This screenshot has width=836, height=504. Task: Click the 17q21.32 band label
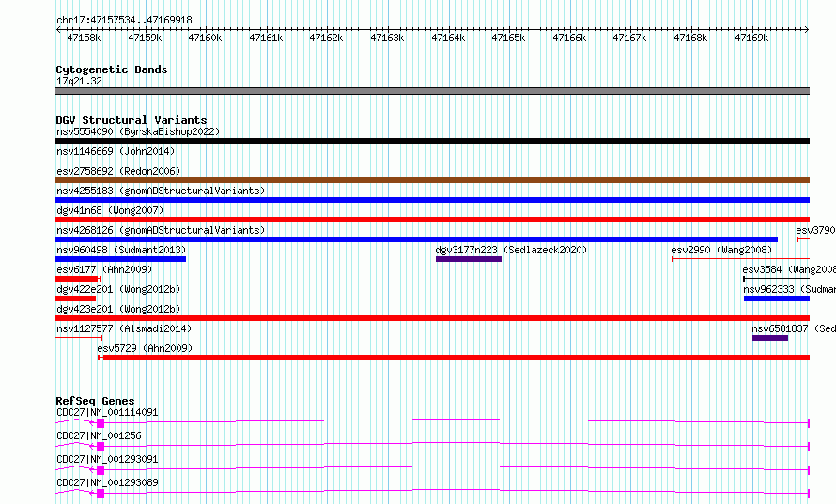click(79, 81)
